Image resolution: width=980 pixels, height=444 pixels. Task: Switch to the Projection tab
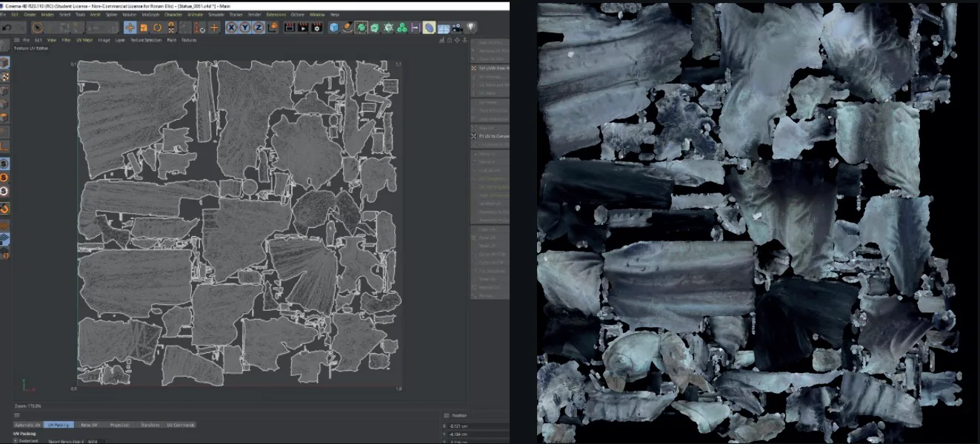[x=120, y=425]
